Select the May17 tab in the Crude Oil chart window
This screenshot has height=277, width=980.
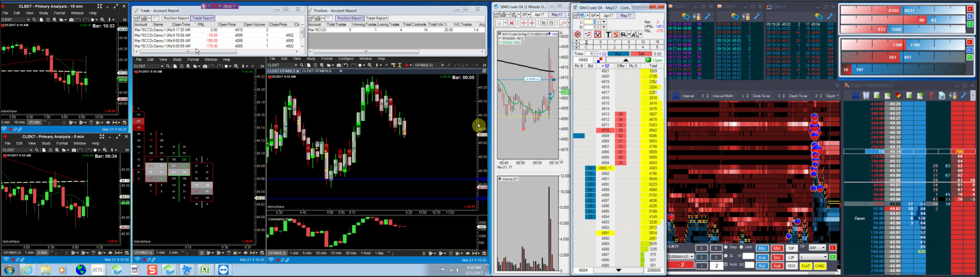pos(557,15)
